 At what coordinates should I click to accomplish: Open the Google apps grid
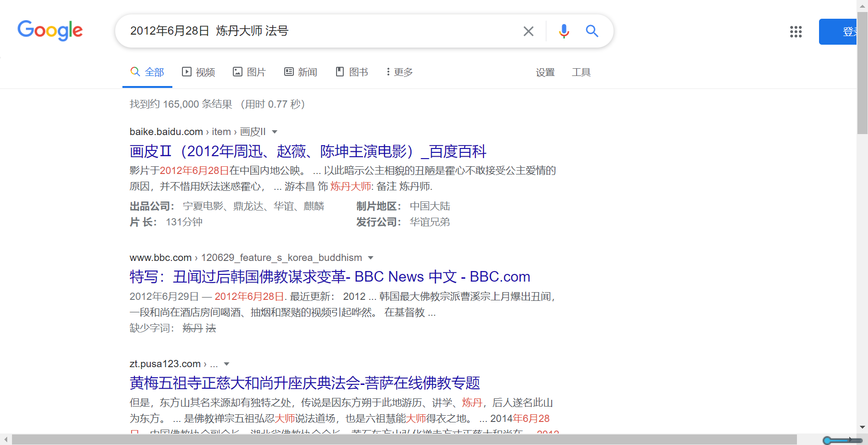(x=796, y=32)
